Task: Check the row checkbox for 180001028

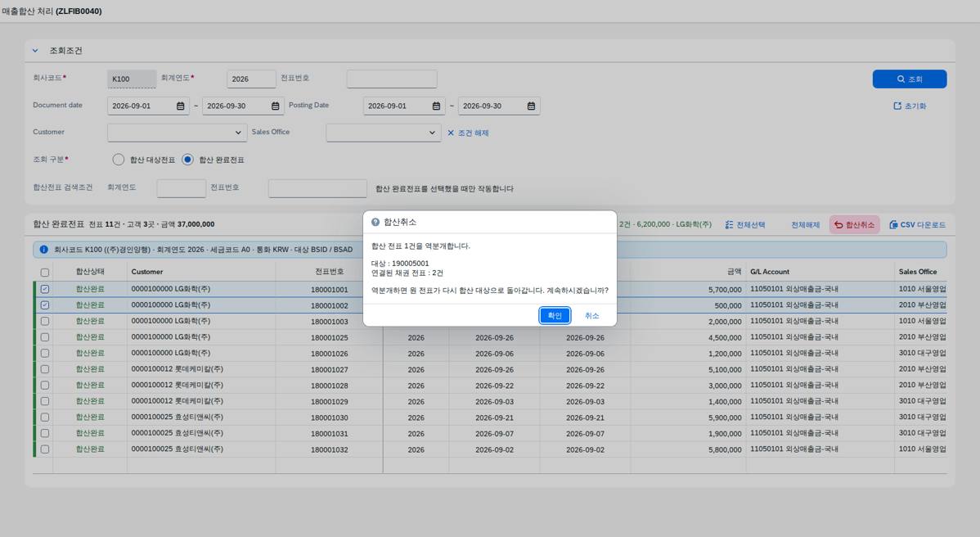Action: pyautogui.click(x=45, y=385)
